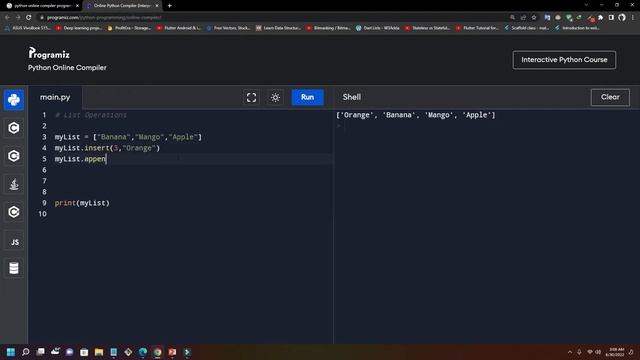The width and height of the screenshot is (640, 360).
Task: Open the ASUS VivoBook S15 bookmark
Action: (27, 28)
